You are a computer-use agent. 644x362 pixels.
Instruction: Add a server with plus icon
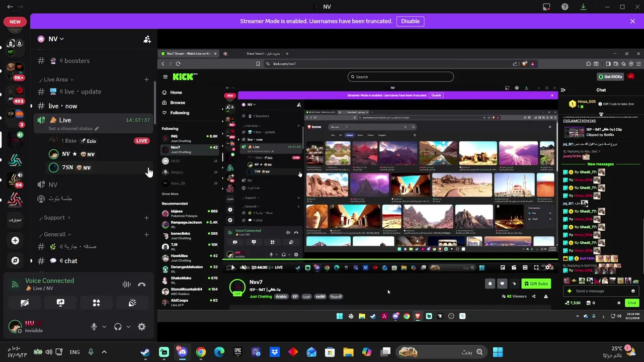click(15, 240)
